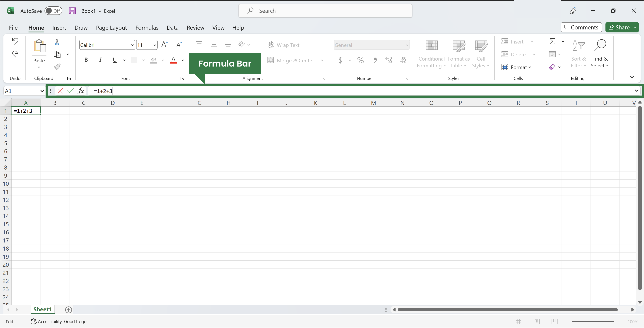Confirm the entry with the green checkmark
This screenshot has height=328, width=644.
click(x=70, y=91)
